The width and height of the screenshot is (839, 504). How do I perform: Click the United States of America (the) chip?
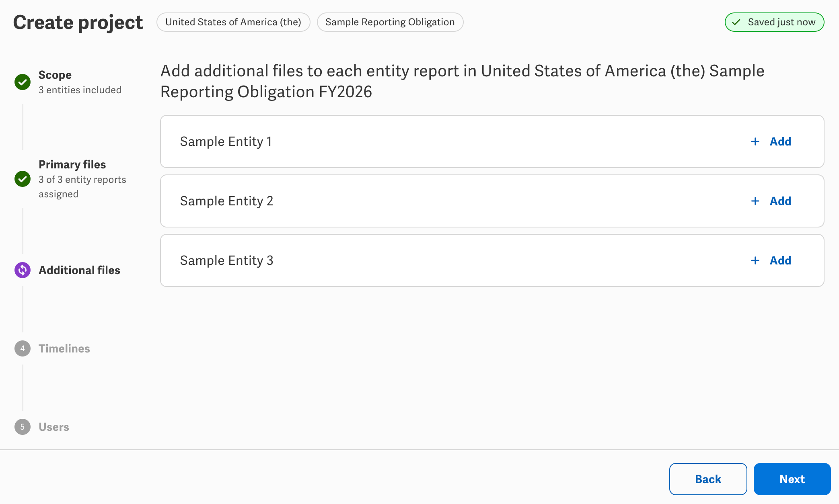click(233, 22)
